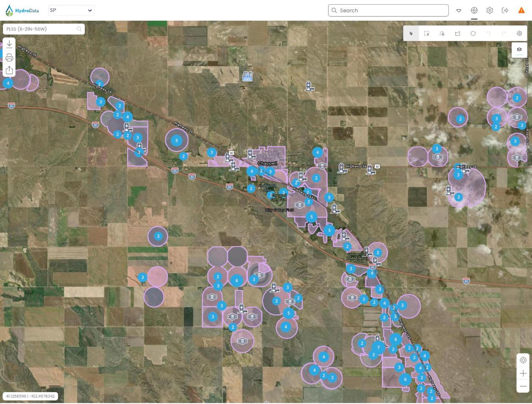Focus the top Search field
The height and width of the screenshot is (404, 532).
pos(388,10)
